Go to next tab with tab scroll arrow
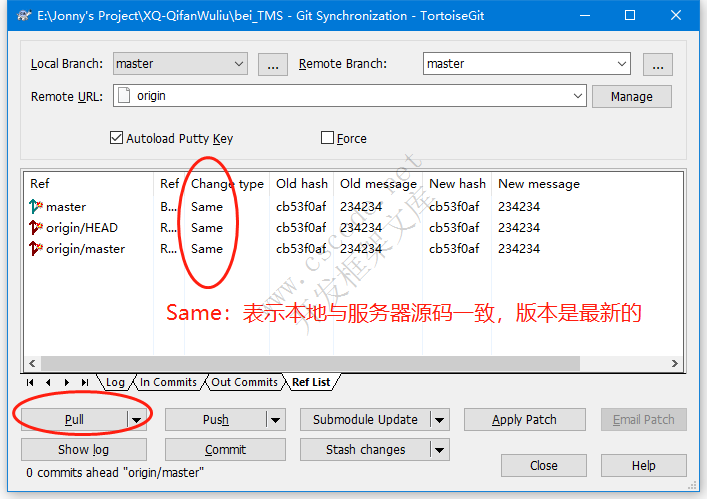This screenshot has height=499, width=707. click(x=67, y=382)
